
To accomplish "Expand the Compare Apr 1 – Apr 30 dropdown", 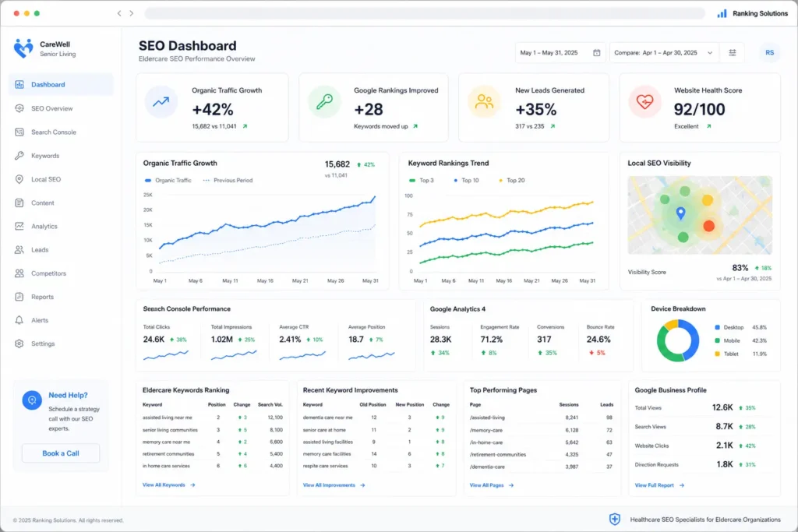I will point(664,53).
